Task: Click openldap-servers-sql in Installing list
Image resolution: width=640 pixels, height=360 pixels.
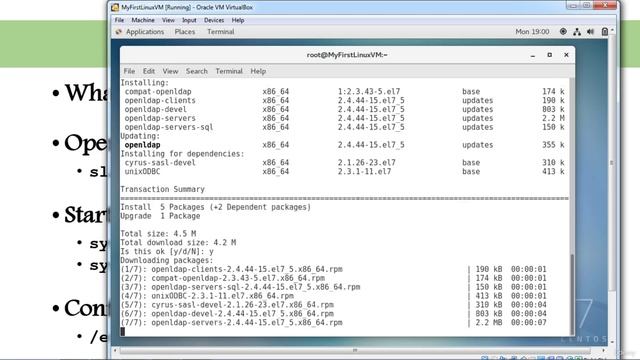Action: [169, 127]
